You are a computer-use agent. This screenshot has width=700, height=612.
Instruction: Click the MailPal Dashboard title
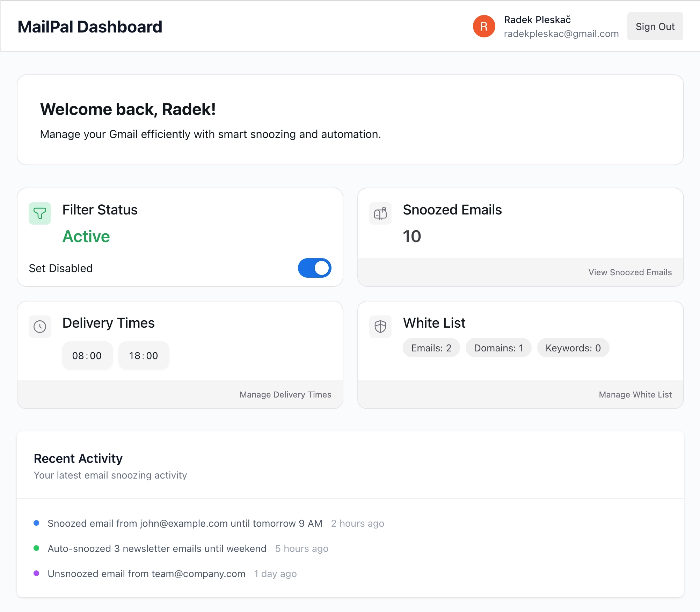point(90,27)
